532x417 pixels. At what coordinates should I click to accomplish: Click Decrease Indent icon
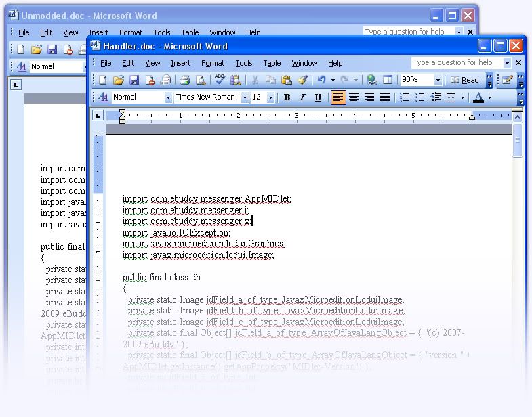coord(436,97)
